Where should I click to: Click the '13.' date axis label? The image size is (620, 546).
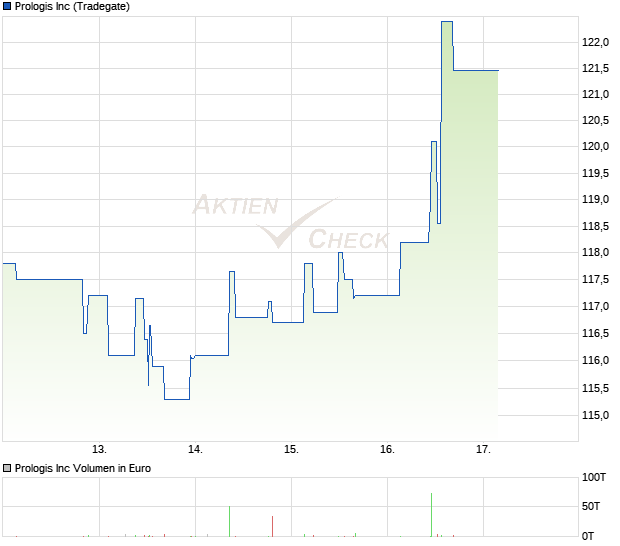(x=99, y=450)
